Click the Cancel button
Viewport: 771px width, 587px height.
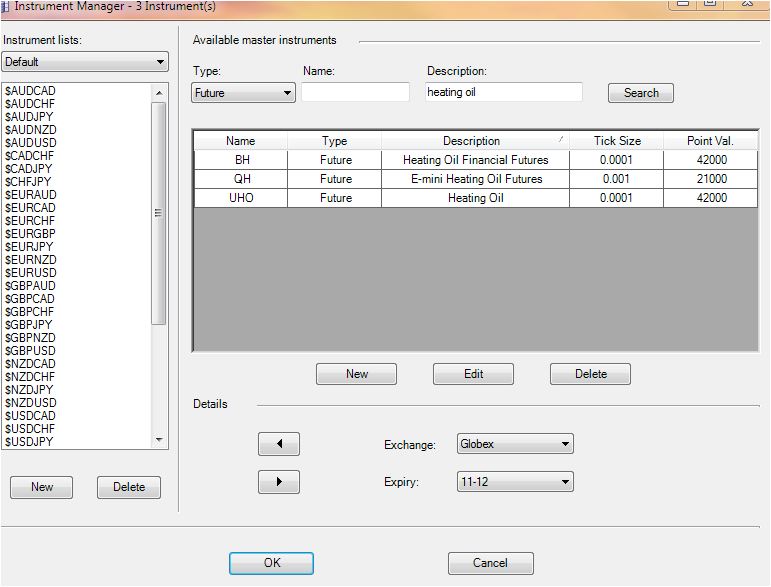tap(491, 563)
